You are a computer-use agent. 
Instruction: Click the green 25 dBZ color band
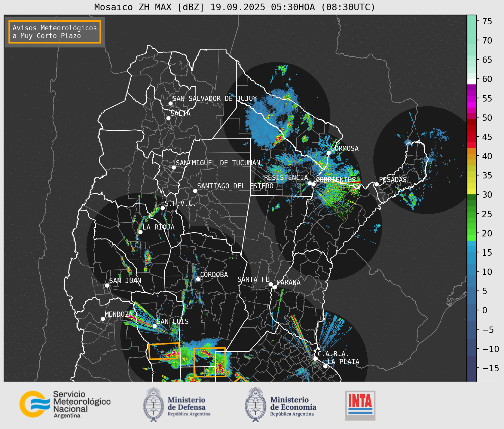(472, 214)
